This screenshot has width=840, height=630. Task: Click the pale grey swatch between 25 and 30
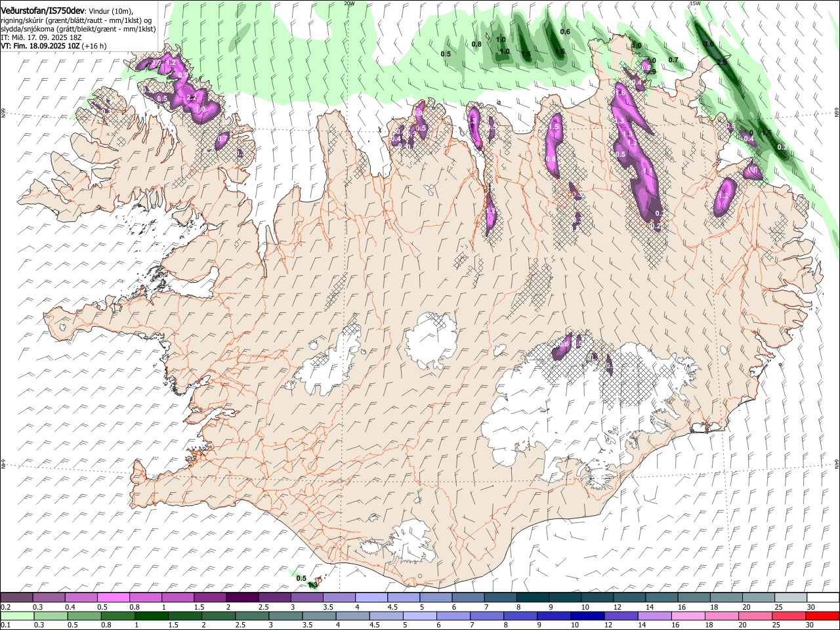(x=790, y=598)
